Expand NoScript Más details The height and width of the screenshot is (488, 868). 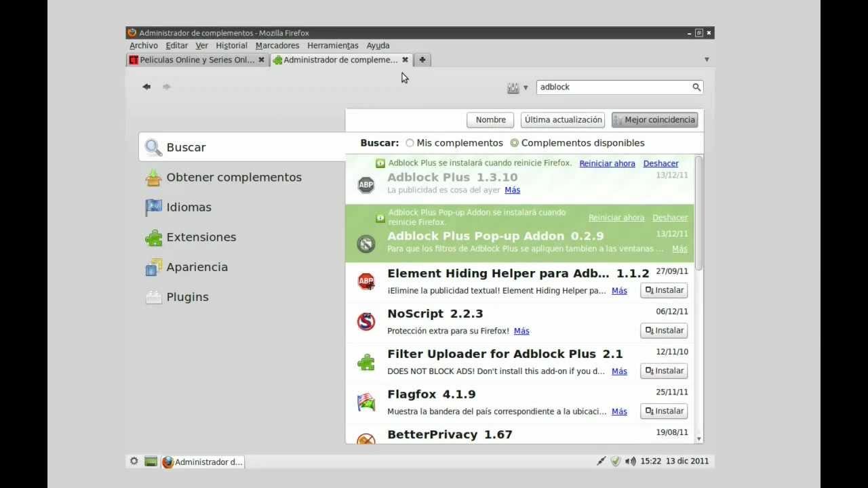click(521, 331)
